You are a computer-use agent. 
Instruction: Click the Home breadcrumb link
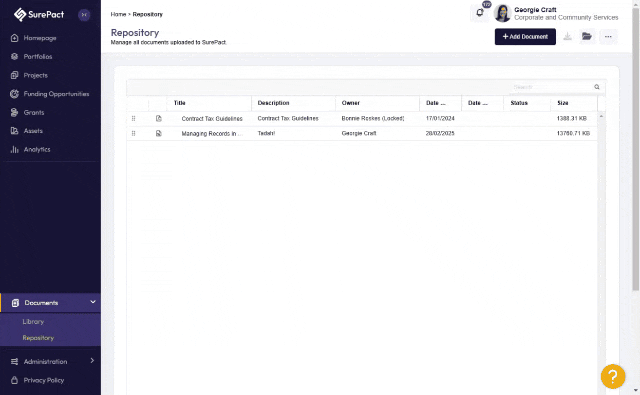pos(118,14)
